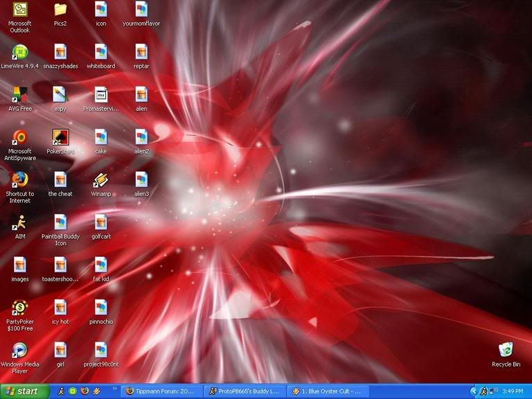Launch the AVG Free shortcut

[19, 95]
